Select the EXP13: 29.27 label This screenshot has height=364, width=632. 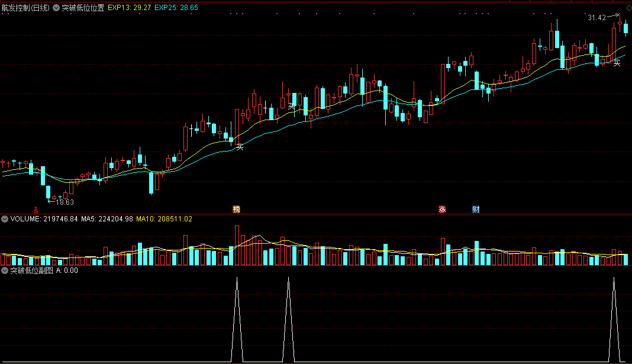pos(130,8)
